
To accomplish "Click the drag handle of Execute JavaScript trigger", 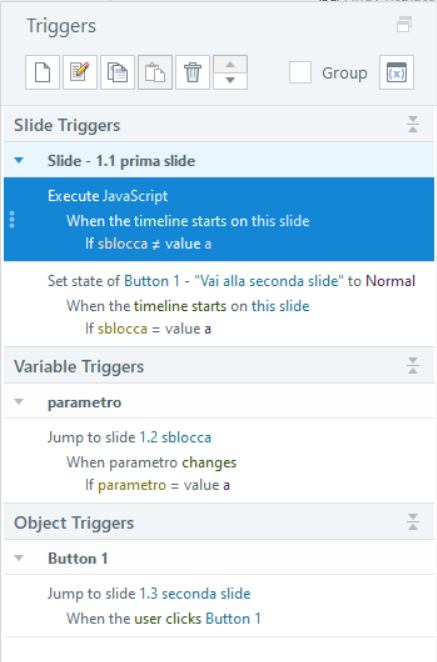I will (x=12, y=220).
